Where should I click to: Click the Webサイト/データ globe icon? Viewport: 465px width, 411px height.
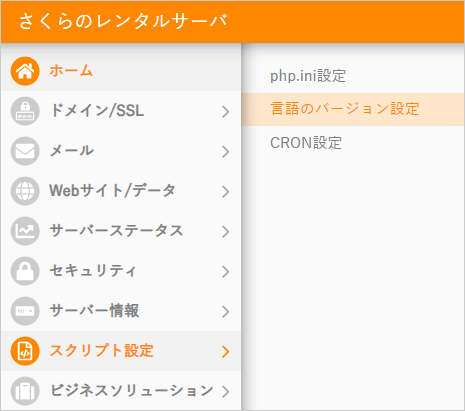click(x=25, y=191)
